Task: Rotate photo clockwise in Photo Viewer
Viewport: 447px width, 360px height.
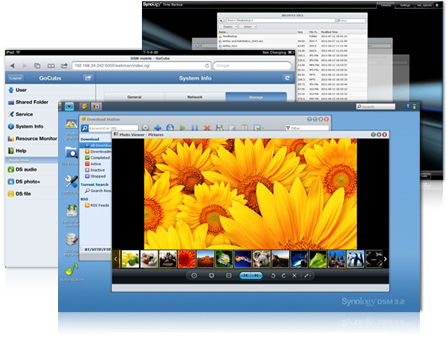Action: pyautogui.click(x=284, y=276)
